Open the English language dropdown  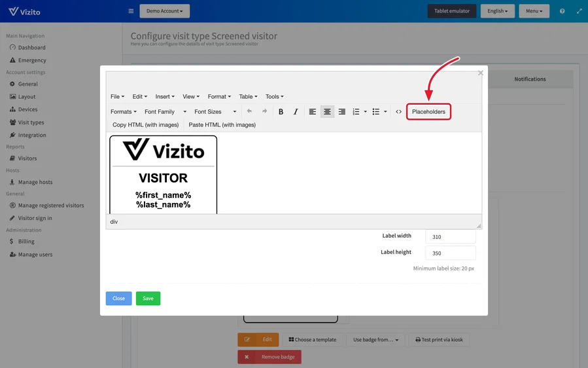point(497,11)
